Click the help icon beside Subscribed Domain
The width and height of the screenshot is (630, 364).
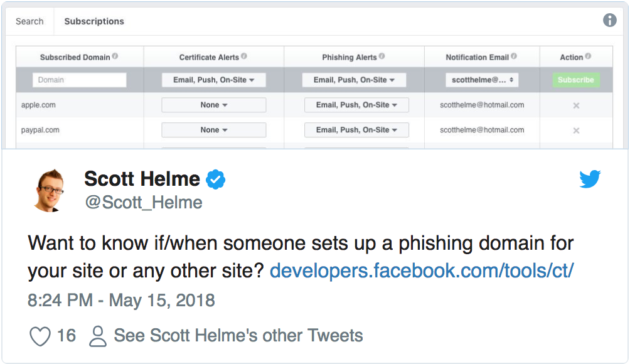tap(115, 56)
